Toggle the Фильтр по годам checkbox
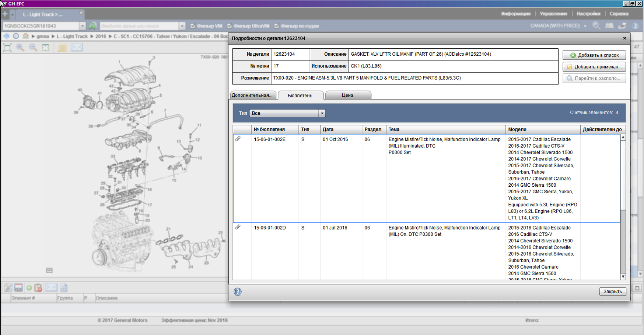 click(277, 26)
